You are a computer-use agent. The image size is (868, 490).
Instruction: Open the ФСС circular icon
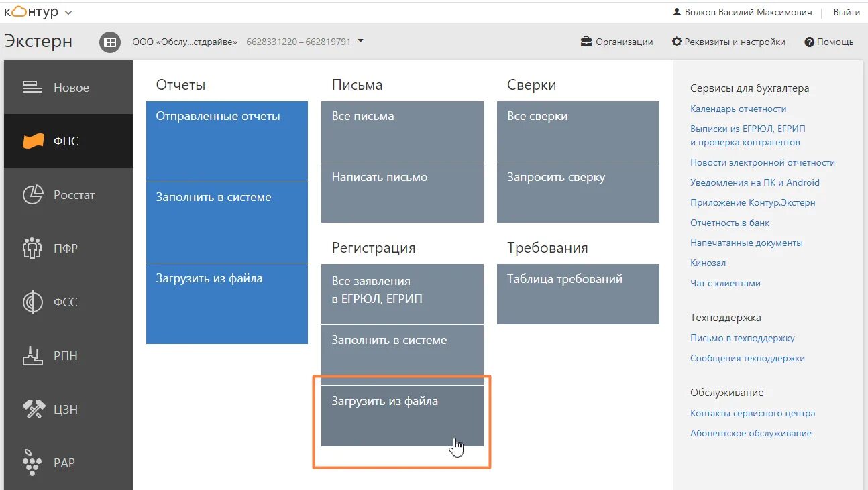(33, 302)
